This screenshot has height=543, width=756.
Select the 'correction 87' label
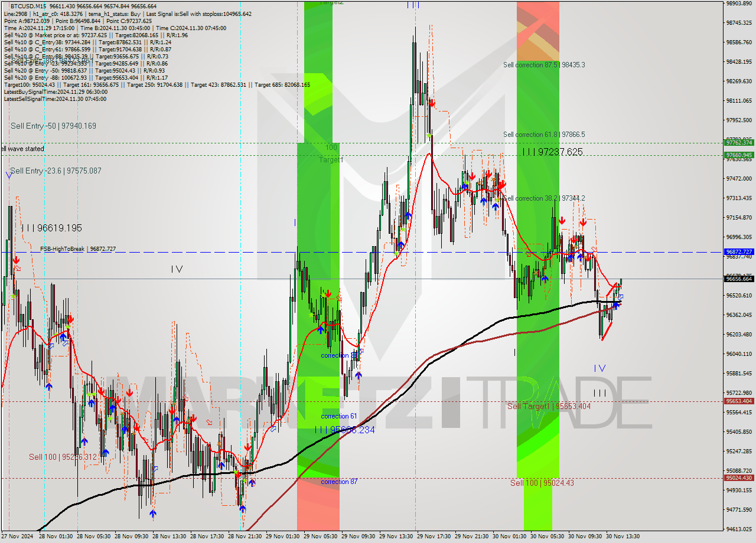click(339, 482)
